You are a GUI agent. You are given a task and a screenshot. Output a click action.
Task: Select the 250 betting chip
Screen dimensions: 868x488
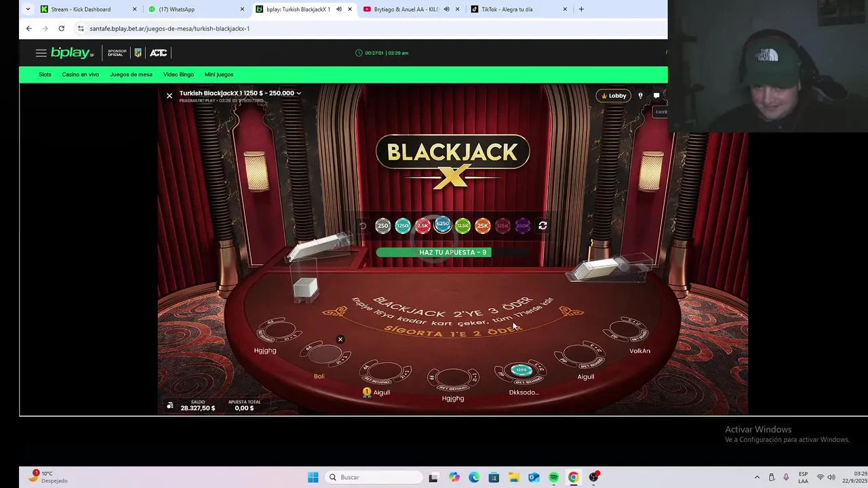[x=383, y=226]
